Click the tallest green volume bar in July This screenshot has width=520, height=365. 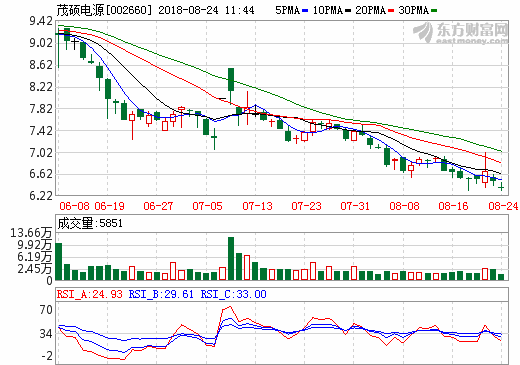(x=231, y=258)
